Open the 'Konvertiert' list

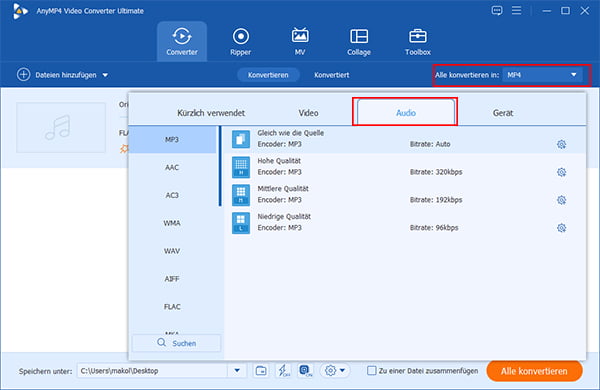coord(331,75)
